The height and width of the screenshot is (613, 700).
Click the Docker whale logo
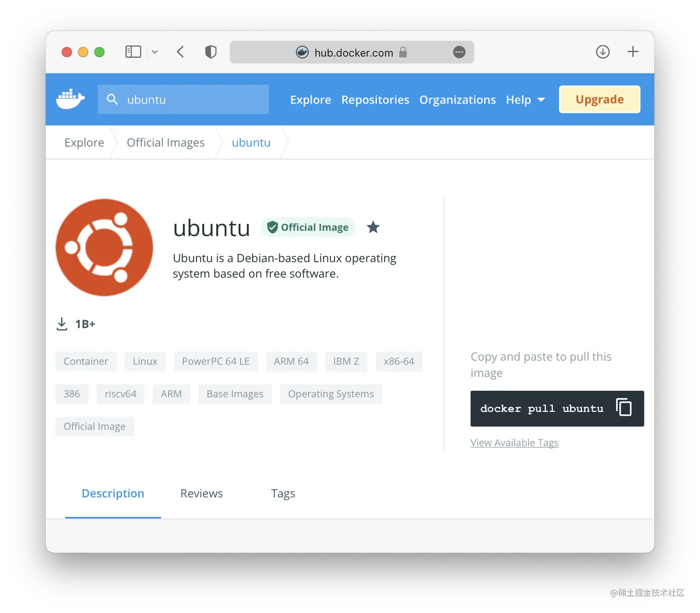point(70,99)
